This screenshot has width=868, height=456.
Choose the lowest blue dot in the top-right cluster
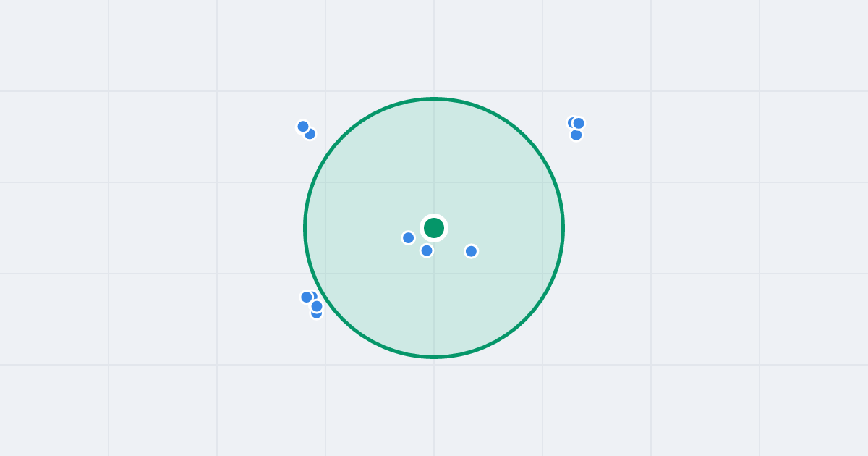576,135
